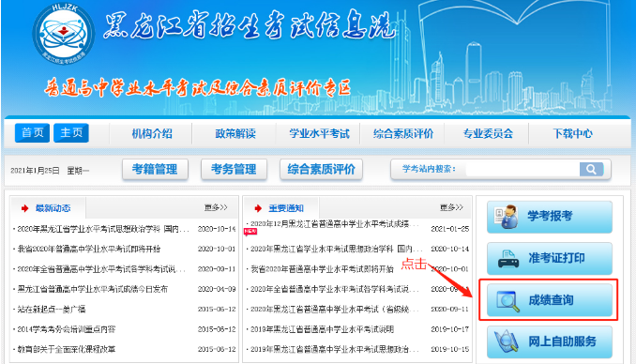Click the 综合素质评价 button below the nav bar

(x=321, y=169)
